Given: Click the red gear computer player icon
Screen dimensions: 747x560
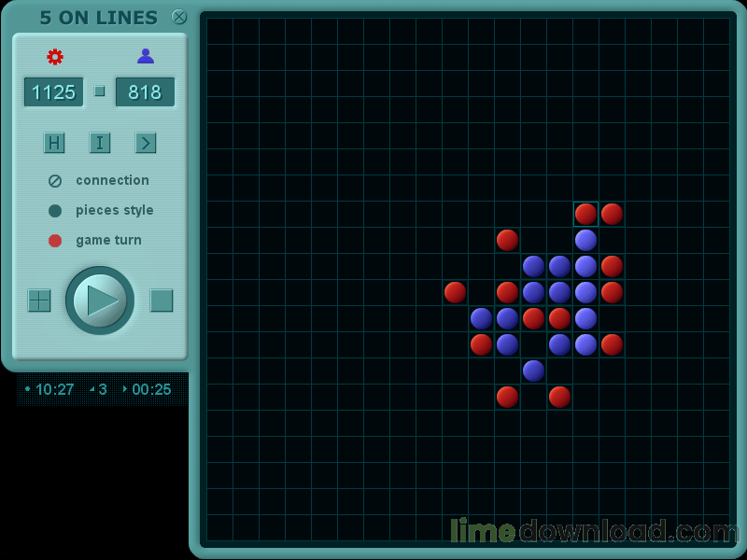Looking at the screenshot, I should tap(55, 57).
